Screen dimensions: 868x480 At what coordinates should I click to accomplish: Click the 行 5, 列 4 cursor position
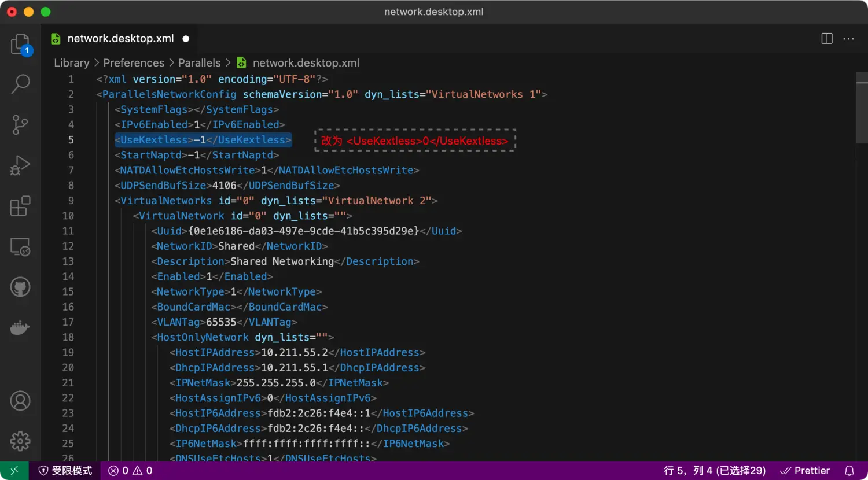click(715, 471)
